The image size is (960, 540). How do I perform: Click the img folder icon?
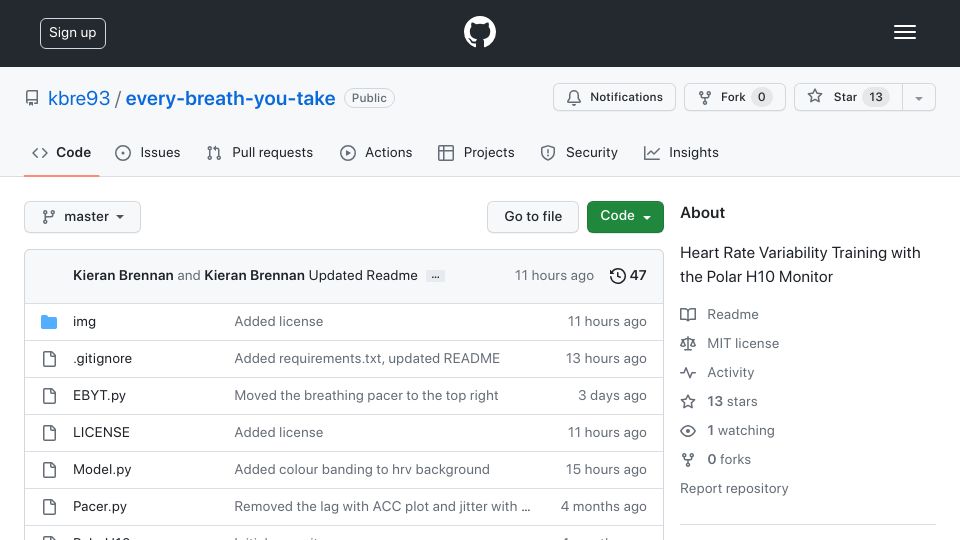click(49, 321)
